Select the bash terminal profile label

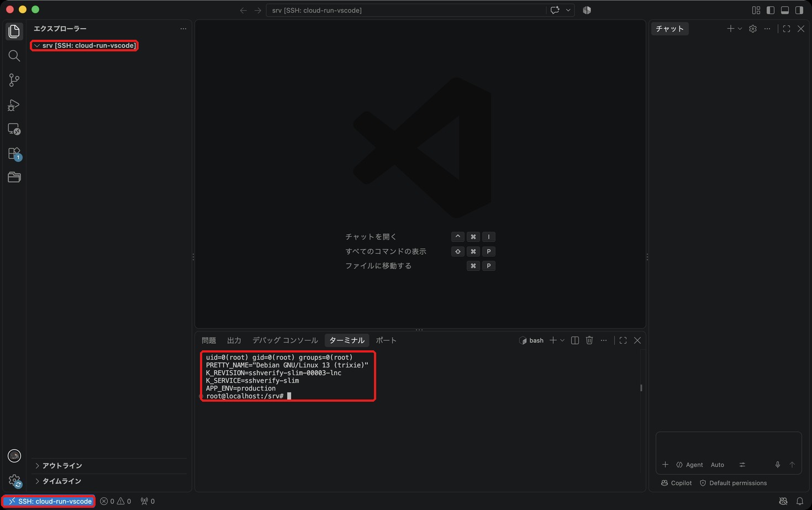click(x=531, y=340)
